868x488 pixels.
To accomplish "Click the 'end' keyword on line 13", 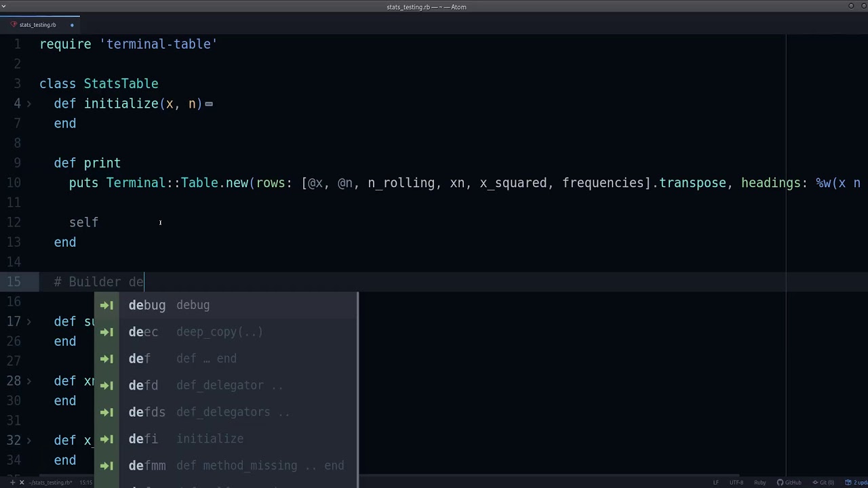I will [x=65, y=242].
